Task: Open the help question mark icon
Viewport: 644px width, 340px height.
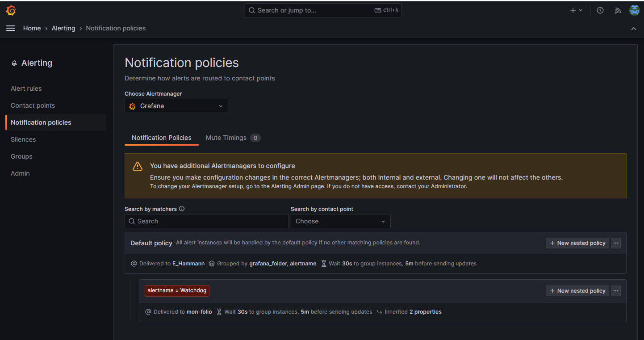Action: pyautogui.click(x=600, y=10)
